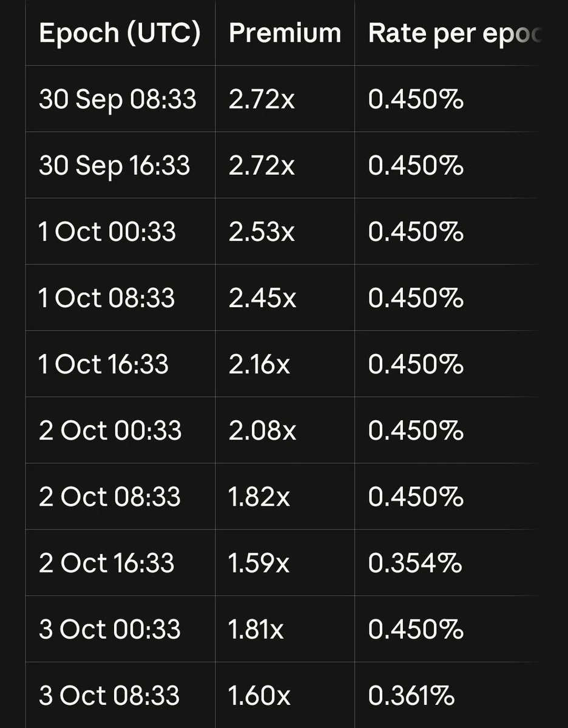The width and height of the screenshot is (568, 728).
Task: Click the 0.361% rate value
Action: point(411,696)
